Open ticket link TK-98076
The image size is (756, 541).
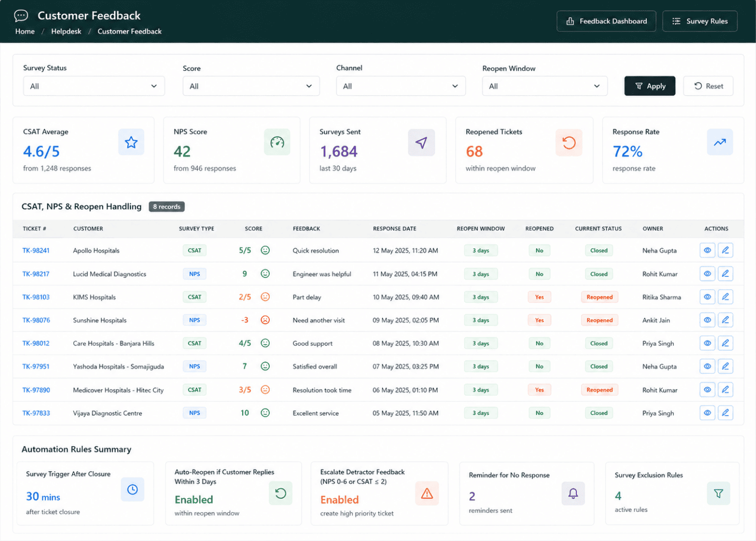(x=36, y=320)
